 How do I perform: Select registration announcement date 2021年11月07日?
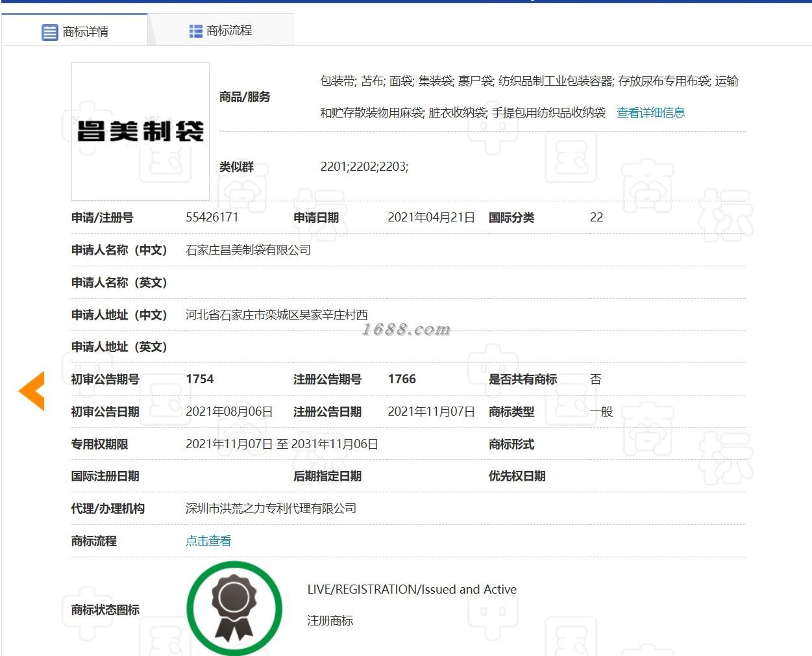coord(431,411)
